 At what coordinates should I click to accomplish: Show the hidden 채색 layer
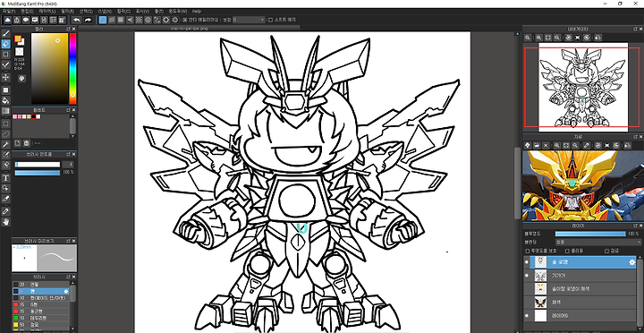click(526, 303)
